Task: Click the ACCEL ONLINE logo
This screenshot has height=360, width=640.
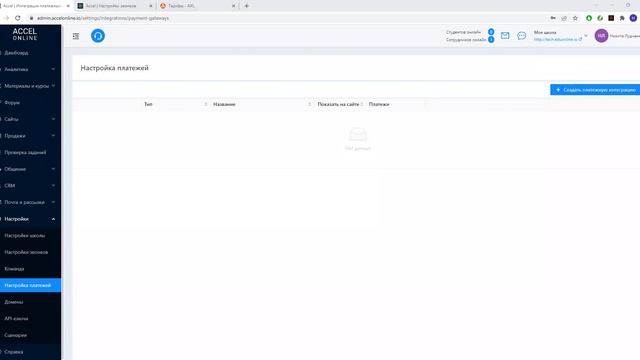Action: pos(25,34)
